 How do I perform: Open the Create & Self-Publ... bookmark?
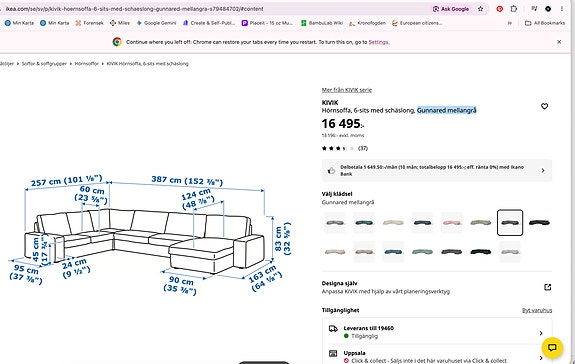point(209,23)
